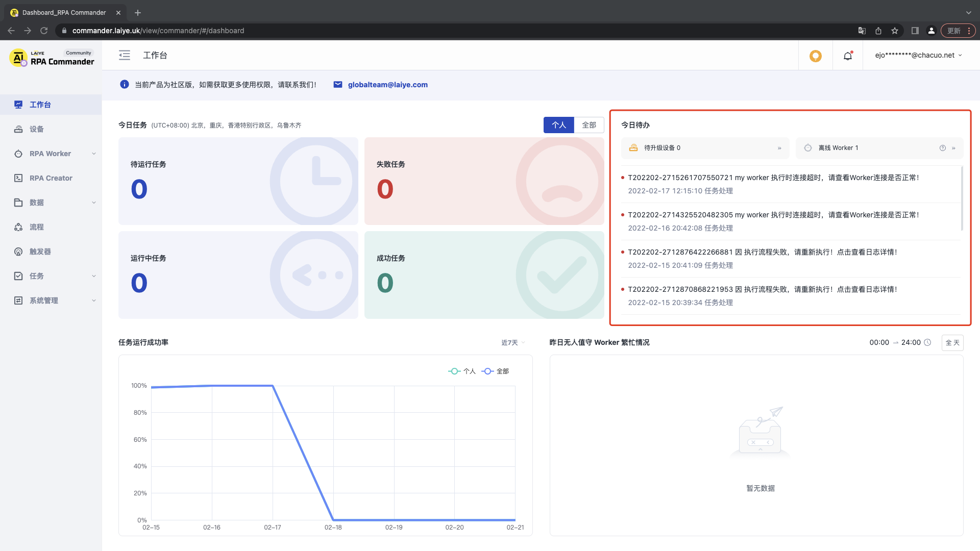Click the 00:00 start time field

(879, 342)
